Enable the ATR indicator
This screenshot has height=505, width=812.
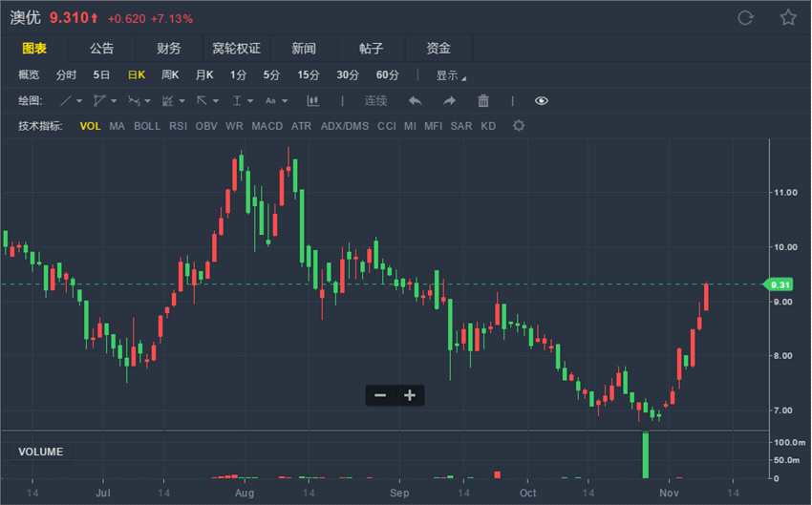[x=301, y=126]
